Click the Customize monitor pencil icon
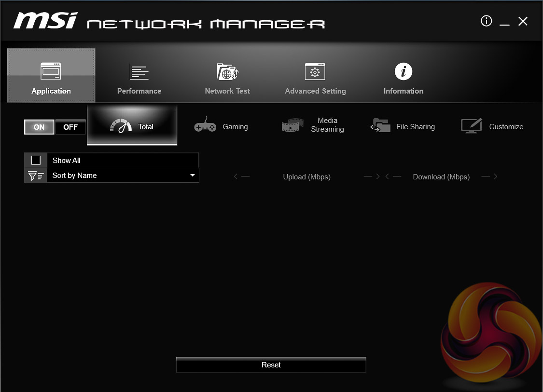 click(472, 126)
